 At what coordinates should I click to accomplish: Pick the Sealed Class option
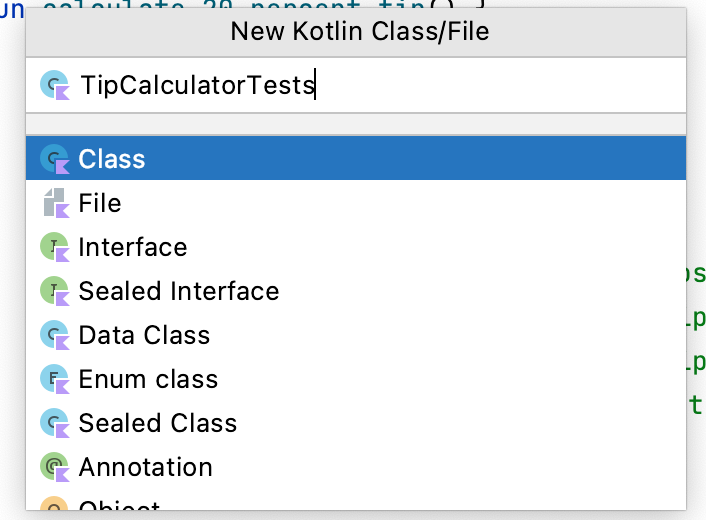158,423
